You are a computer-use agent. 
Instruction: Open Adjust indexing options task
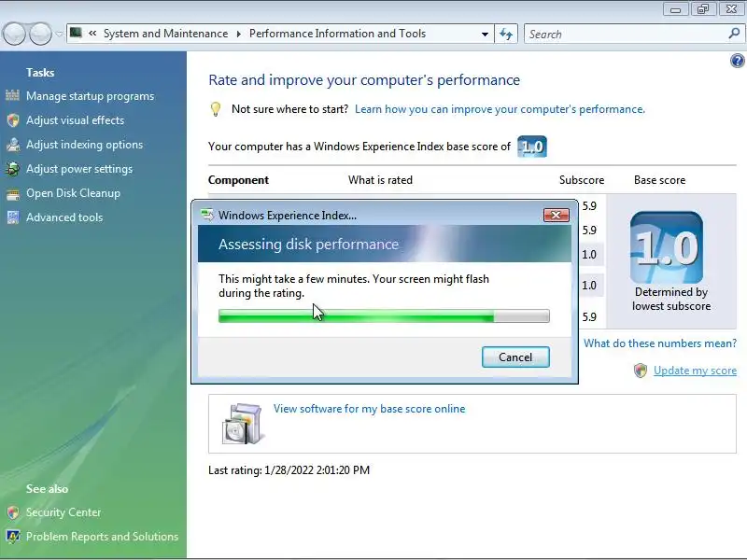pos(84,145)
